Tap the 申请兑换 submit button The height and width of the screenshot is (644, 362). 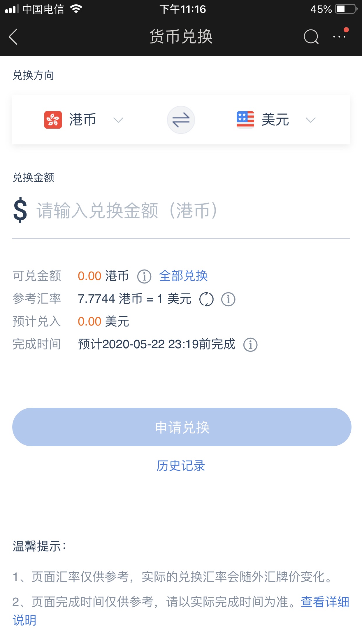[182, 427]
